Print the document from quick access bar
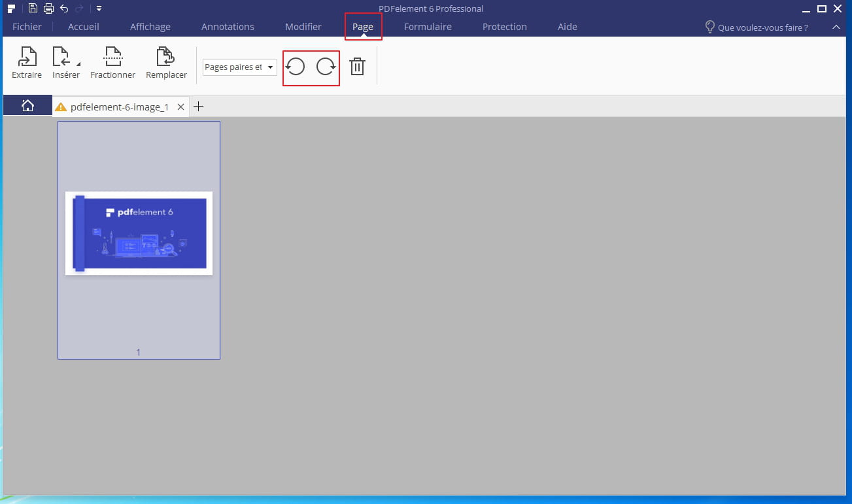This screenshot has height=504, width=852. (x=48, y=8)
